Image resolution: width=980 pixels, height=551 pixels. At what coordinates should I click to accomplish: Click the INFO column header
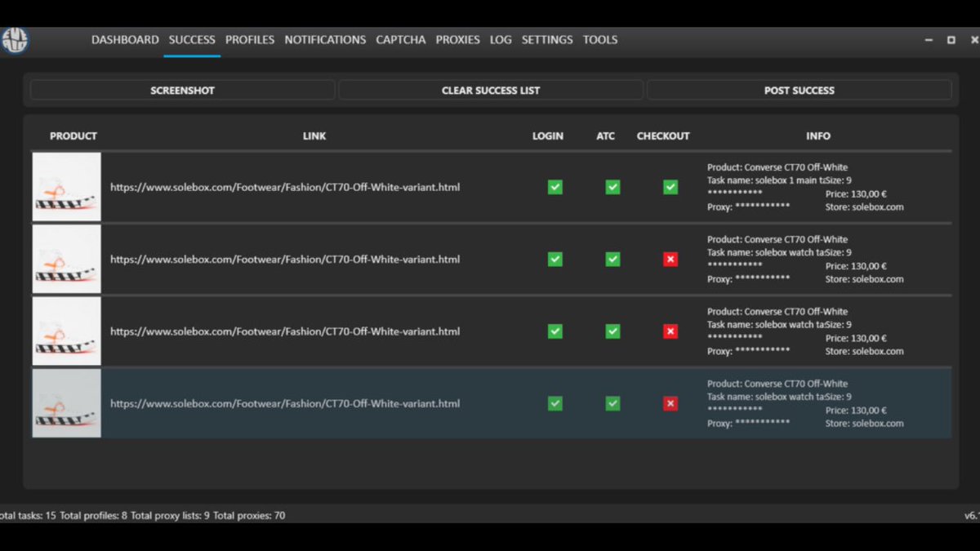[x=818, y=136]
